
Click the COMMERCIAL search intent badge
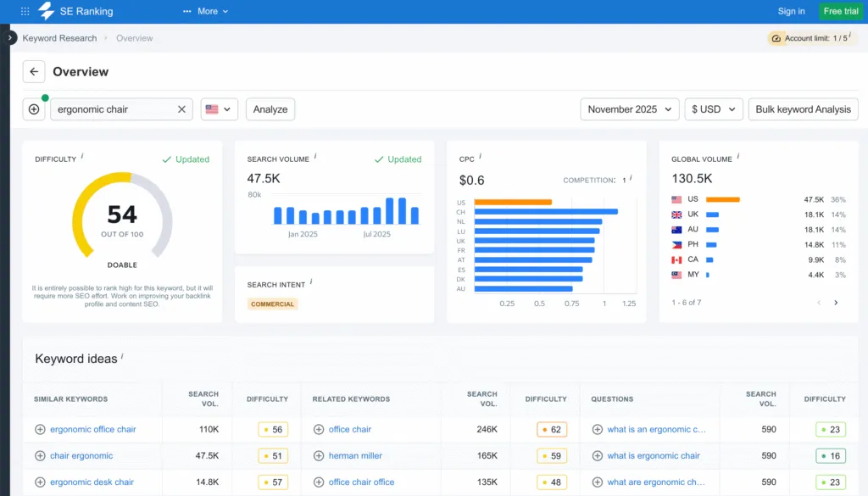(272, 304)
